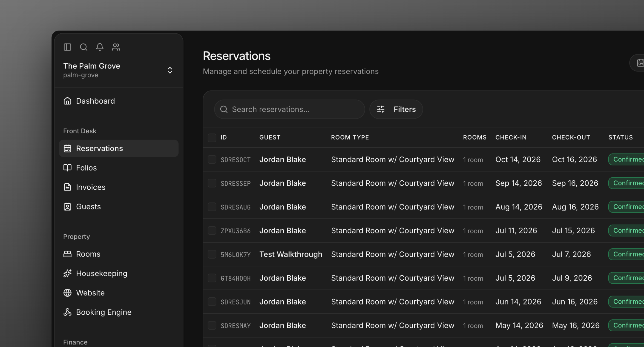Viewport: 644px width, 347px height.
Task: Open notifications bell icon
Action: (x=100, y=47)
